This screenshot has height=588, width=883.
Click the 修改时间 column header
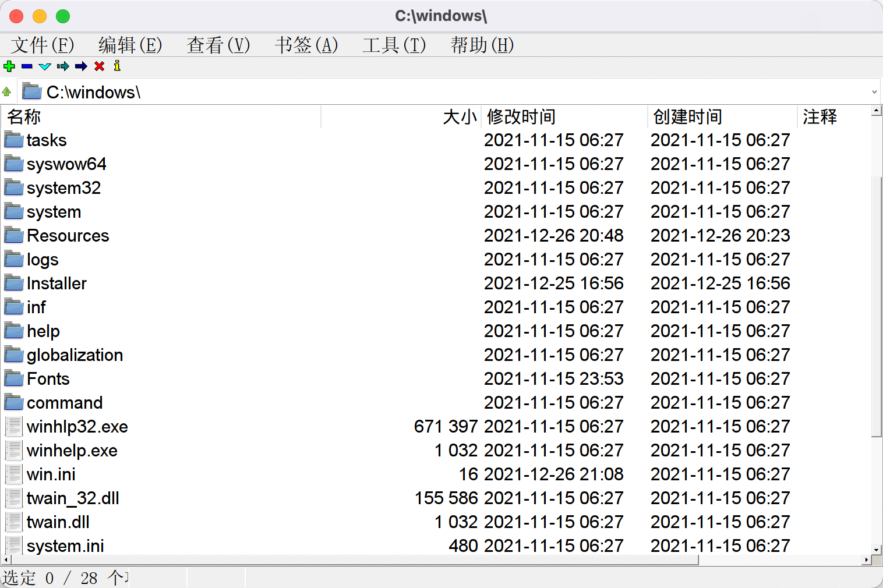(521, 117)
